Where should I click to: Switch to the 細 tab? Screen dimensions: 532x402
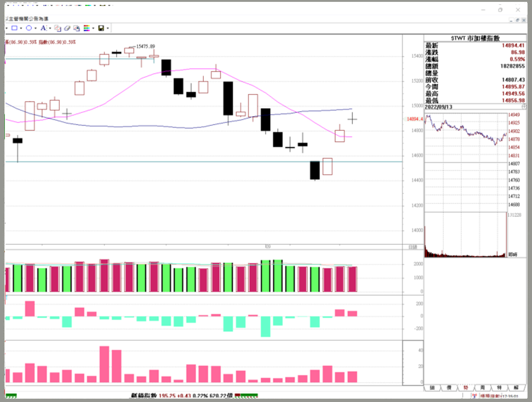pos(432,387)
